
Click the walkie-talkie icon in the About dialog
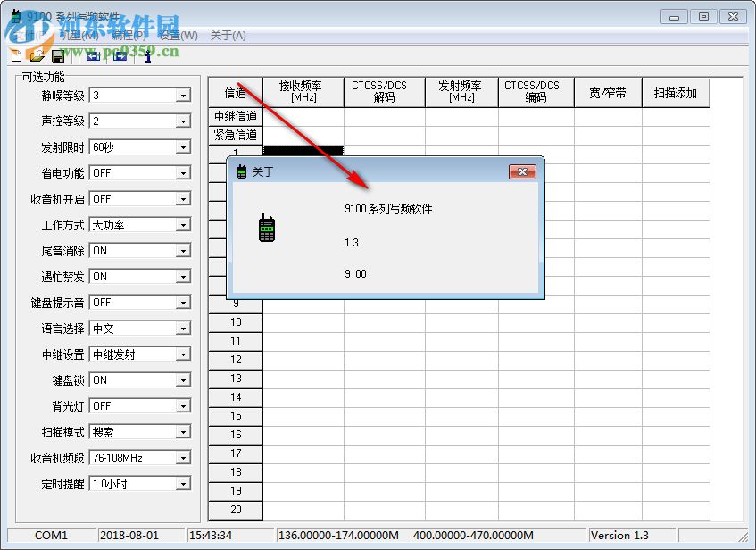point(267,228)
